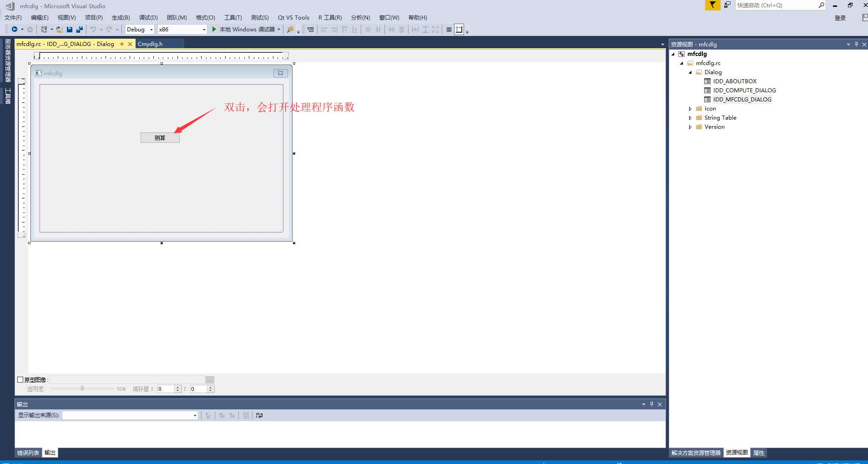Click the align rights icon
The height and width of the screenshot is (464, 868).
tap(334, 30)
